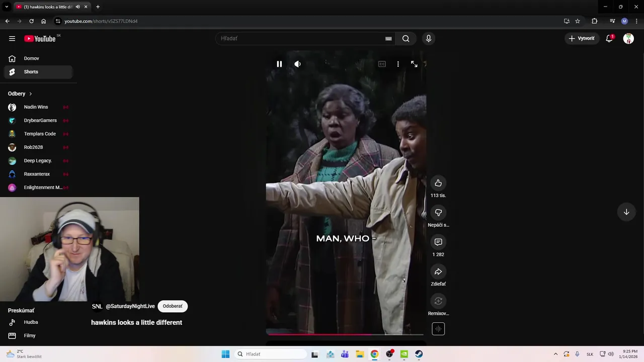Open the Windows Start menu
Viewport: 644px width, 362px height.
click(225, 354)
